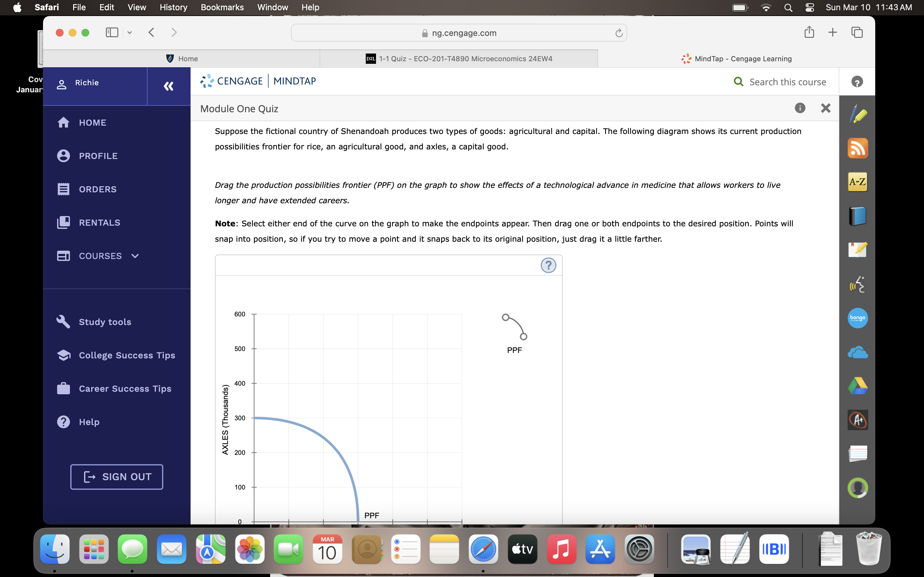Open the A-Z dictionary tool
This screenshot has height=577, width=924.
coord(858,182)
